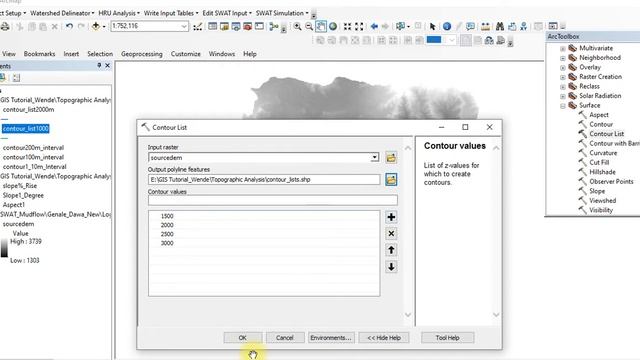This screenshot has height=360, width=640.
Task: Click the Full Extent globe icon
Action: tap(333, 27)
